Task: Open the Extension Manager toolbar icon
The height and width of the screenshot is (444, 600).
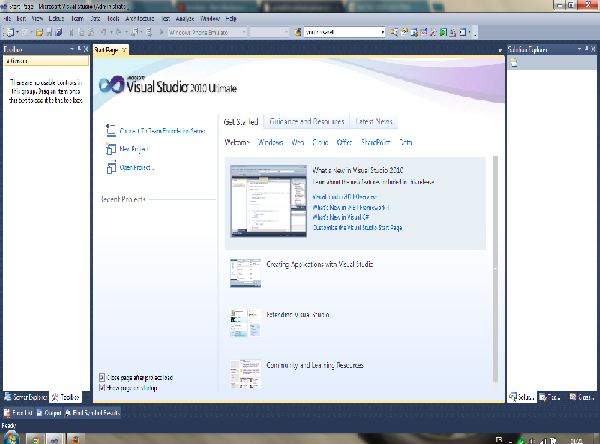Action: 452,33
